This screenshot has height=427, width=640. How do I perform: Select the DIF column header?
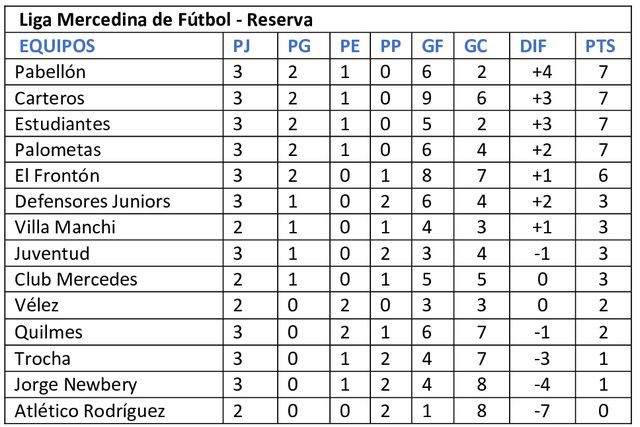coord(534,45)
